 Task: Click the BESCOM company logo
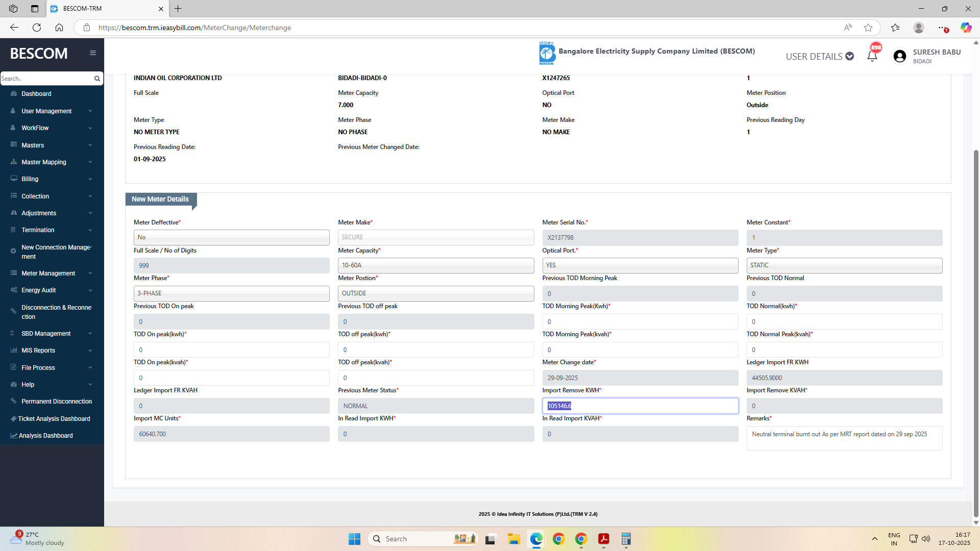click(547, 53)
